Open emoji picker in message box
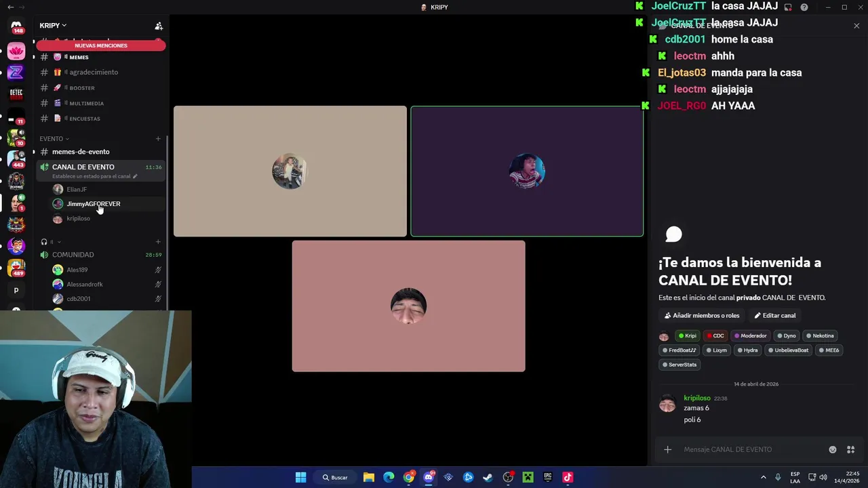Viewport: 868px width, 488px height. click(x=833, y=449)
